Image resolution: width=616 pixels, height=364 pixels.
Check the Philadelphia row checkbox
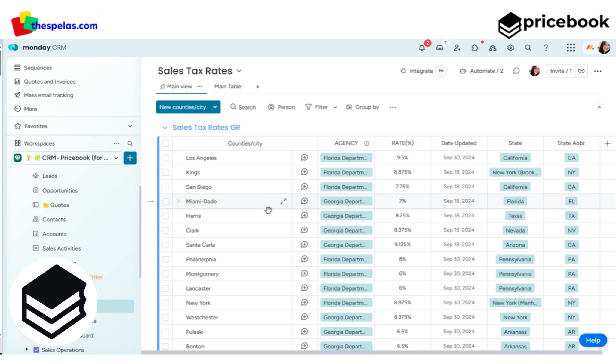(x=166, y=259)
